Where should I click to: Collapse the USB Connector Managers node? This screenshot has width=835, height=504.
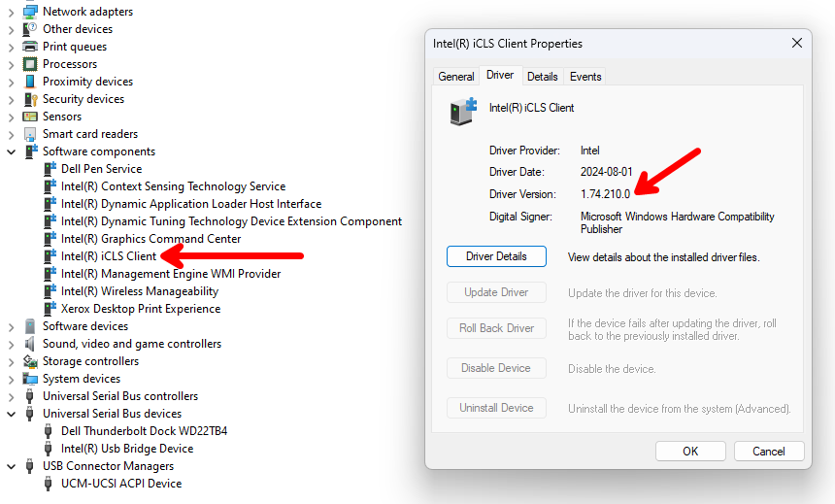[11, 466]
